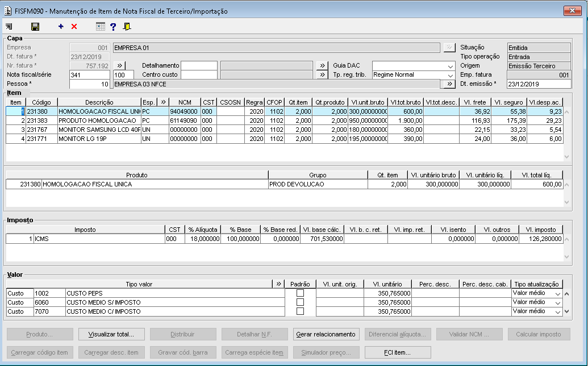Click the blue question mark help icon

[x=113, y=27]
